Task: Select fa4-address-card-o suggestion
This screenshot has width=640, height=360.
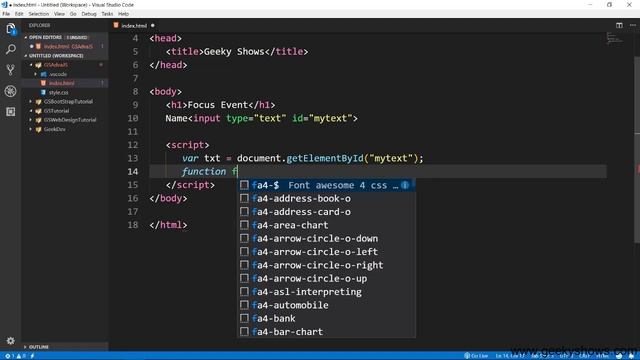Action: (x=327, y=212)
